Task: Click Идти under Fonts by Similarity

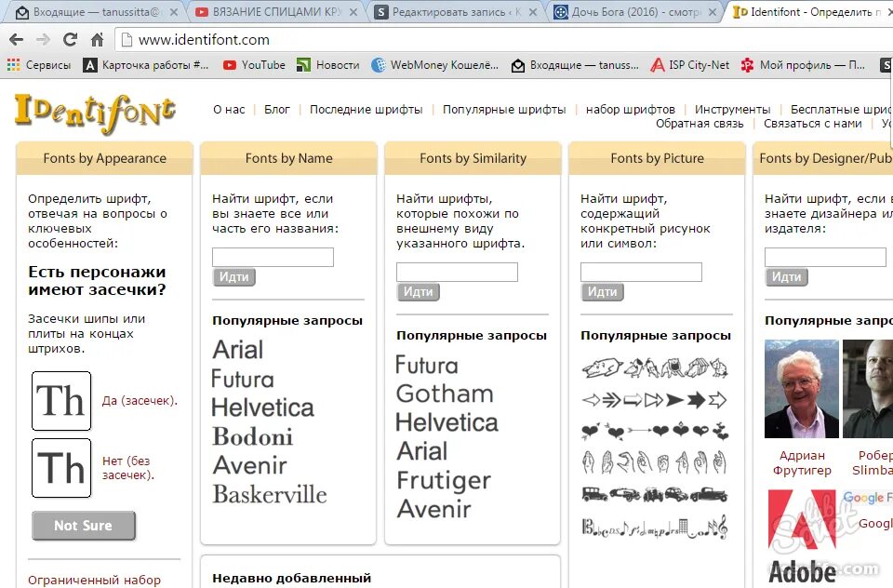Action: pos(418,292)
